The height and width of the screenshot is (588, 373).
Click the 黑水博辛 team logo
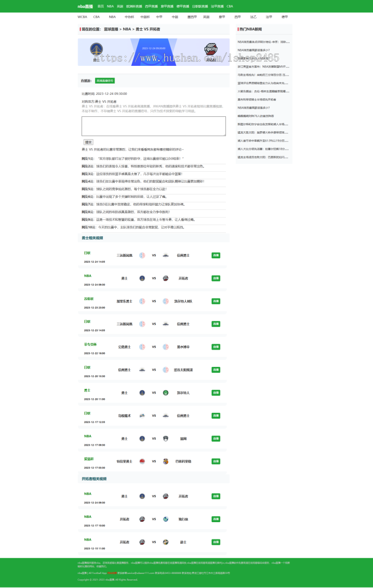coord(165,347)
